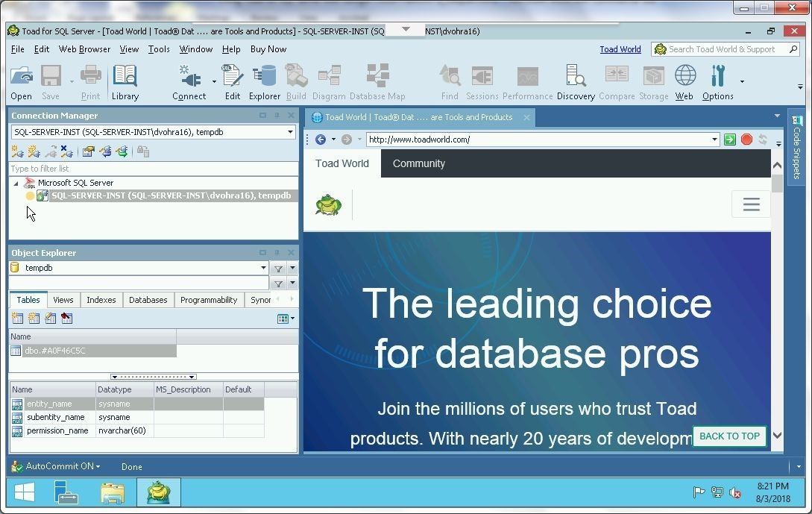This screenshot has width=812, height=514.
Task: Open the back button history dropdown arrow
Action: click(x=333, y=140)
